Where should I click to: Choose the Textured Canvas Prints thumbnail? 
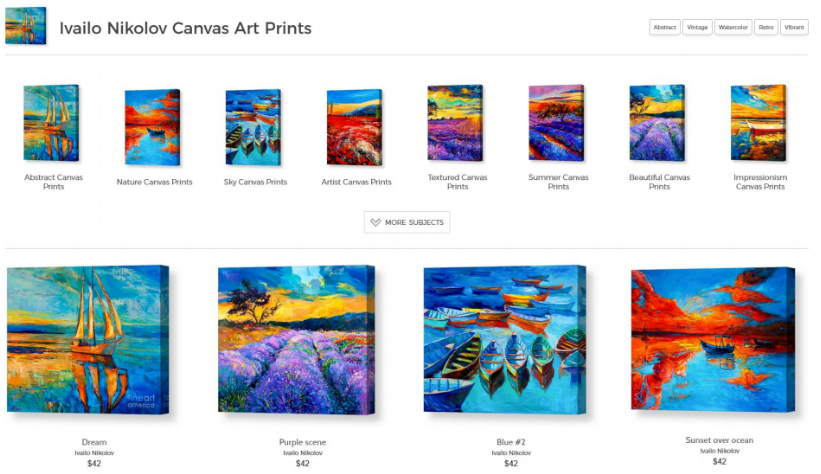tap(455, 123)
